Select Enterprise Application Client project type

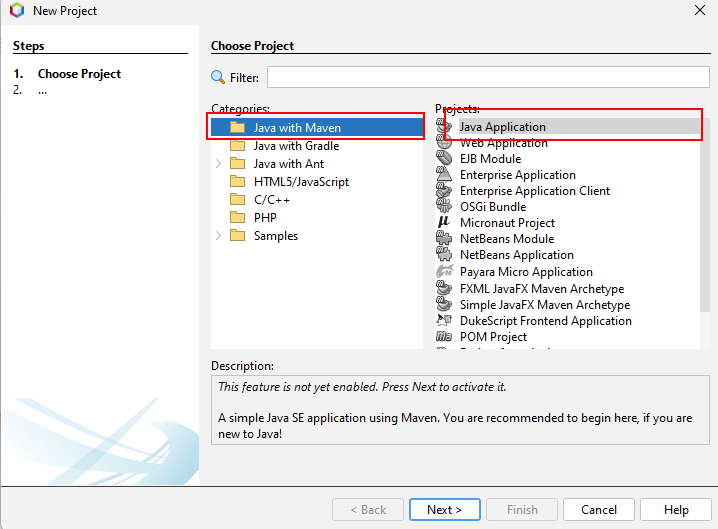pos(535,191)
